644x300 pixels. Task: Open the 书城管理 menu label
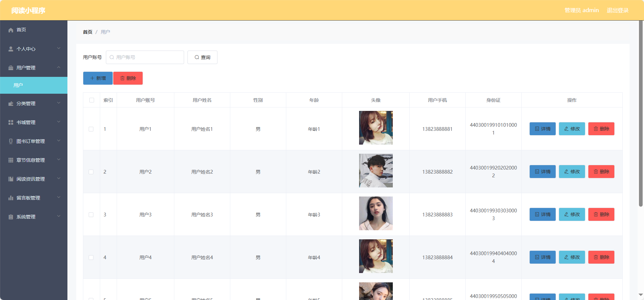[26, 122]
